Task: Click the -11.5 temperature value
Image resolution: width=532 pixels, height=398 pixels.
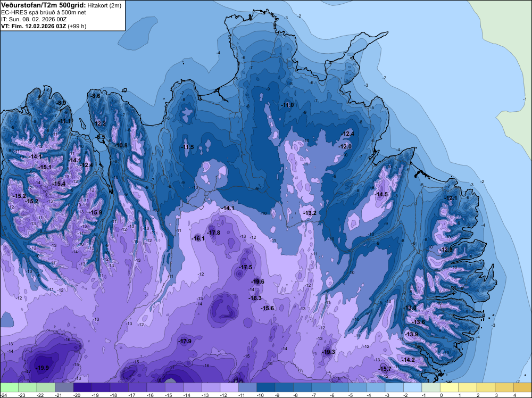Action: tap(188, 147)
